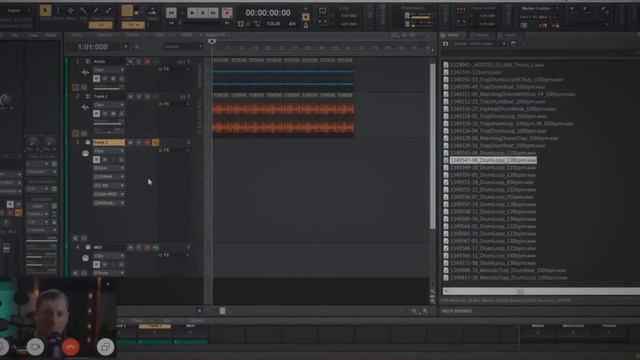Open the Clips dropdown on Track 2
Viewport: 640px width, 360px height.
[x=109, y=105]
